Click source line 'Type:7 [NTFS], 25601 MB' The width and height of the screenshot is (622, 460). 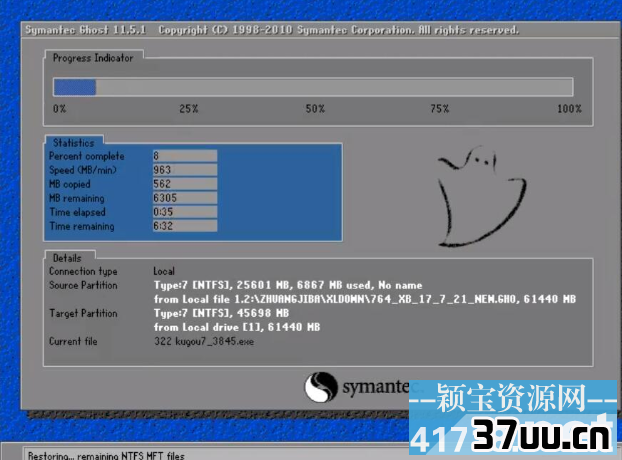point(288,286)
